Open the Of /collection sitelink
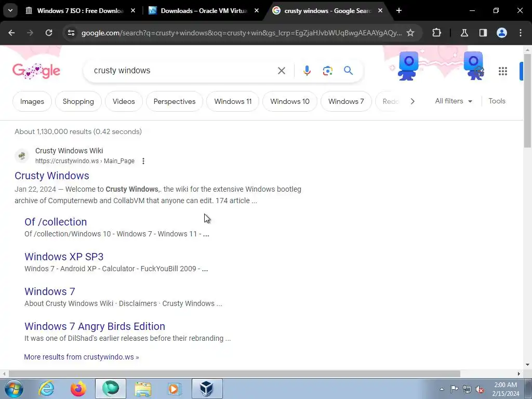532x399 pixels. (56, 222)
